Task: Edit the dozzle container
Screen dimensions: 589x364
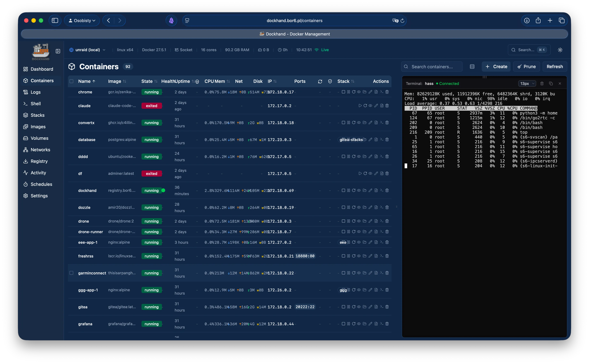Action: [371, 207]
